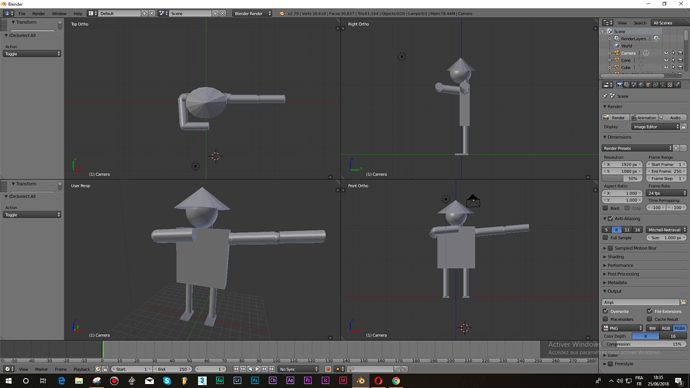Enable the Placeholders checkbox
The width and height of the screenshot is (690, 388).
(x=606, y=319)
